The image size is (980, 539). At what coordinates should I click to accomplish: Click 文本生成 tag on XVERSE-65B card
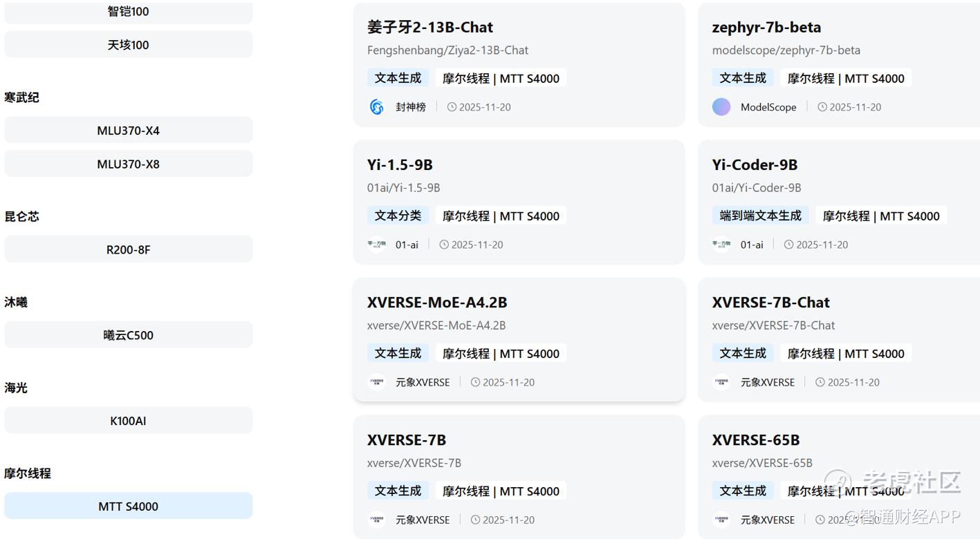coord(743,491)
